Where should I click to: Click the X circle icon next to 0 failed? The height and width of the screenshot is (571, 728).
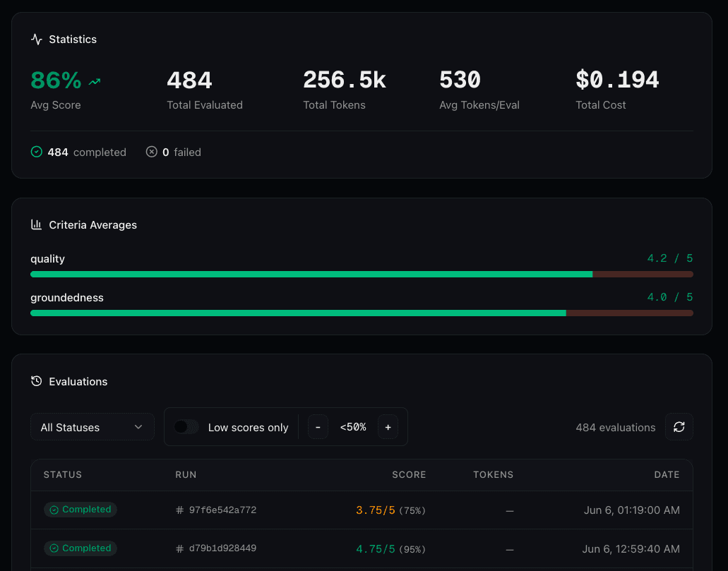(x=151, y=152)
